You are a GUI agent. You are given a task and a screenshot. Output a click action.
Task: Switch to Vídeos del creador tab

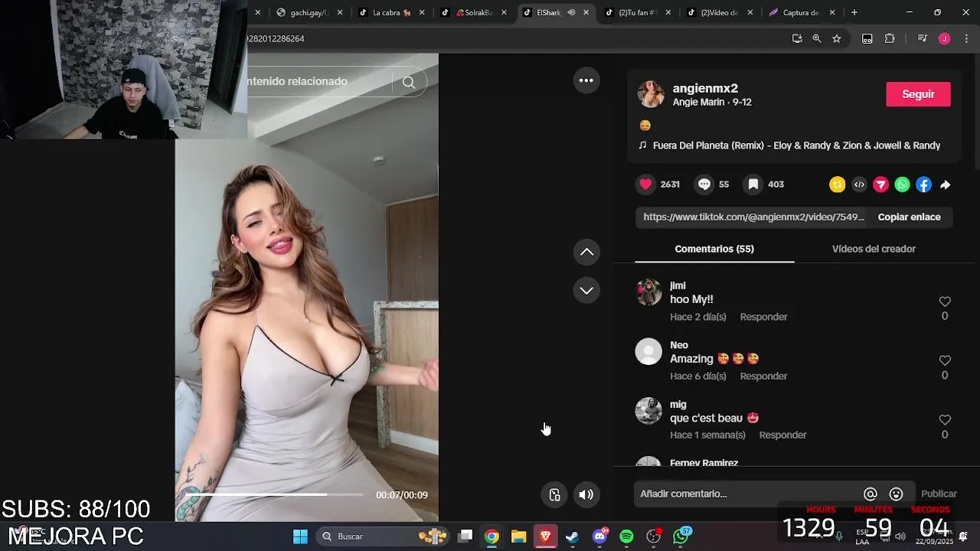coord(874,249)
